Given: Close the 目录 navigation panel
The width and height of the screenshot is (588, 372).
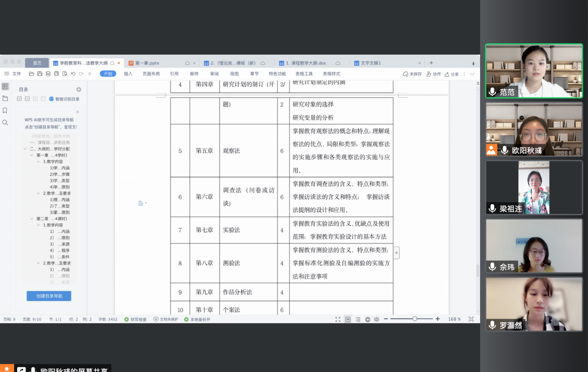Looking at the screenshot, I should [79, 90].
